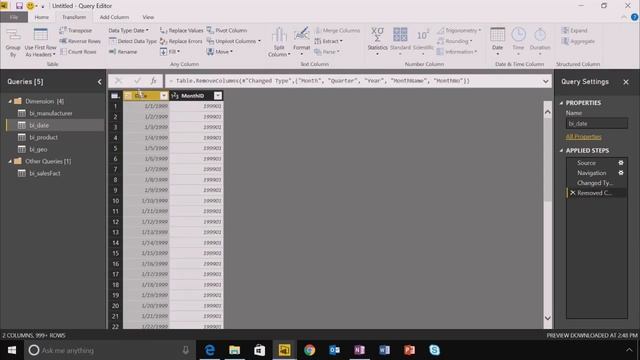The height and width of the screenshot is (360, 640).
Task: Switch to the Transform tab
Action: pos(74,17)
